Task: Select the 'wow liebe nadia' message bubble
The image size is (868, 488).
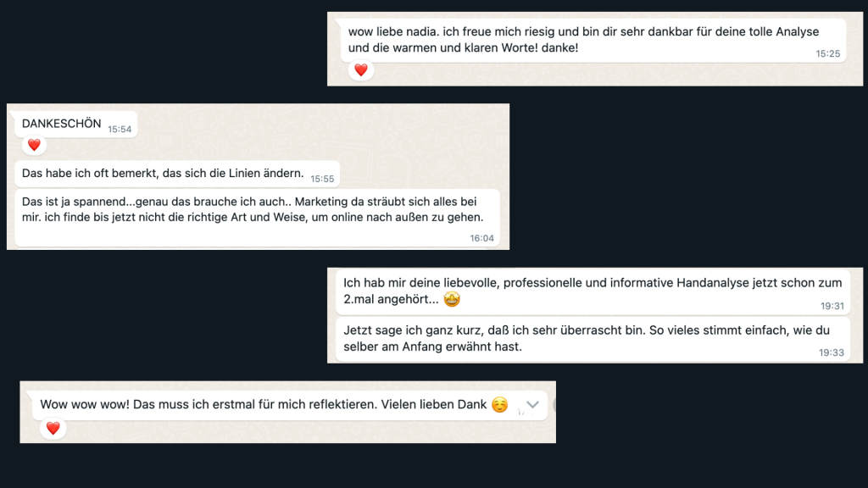Action: (x=585, y=39)
